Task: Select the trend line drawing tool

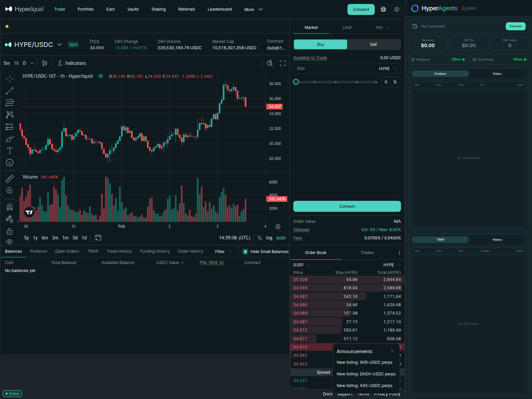Action: tap(10, 91)
